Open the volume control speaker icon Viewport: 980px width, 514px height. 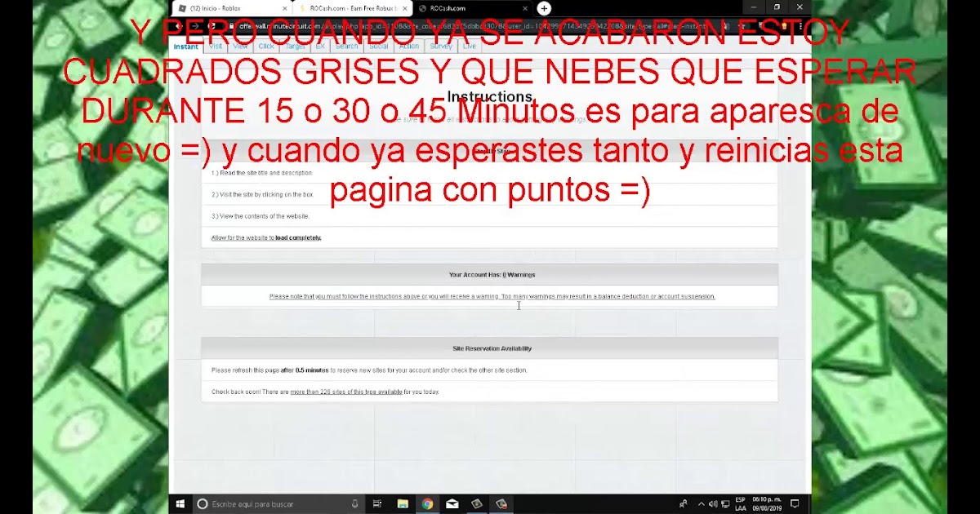(x=713, y=504)
